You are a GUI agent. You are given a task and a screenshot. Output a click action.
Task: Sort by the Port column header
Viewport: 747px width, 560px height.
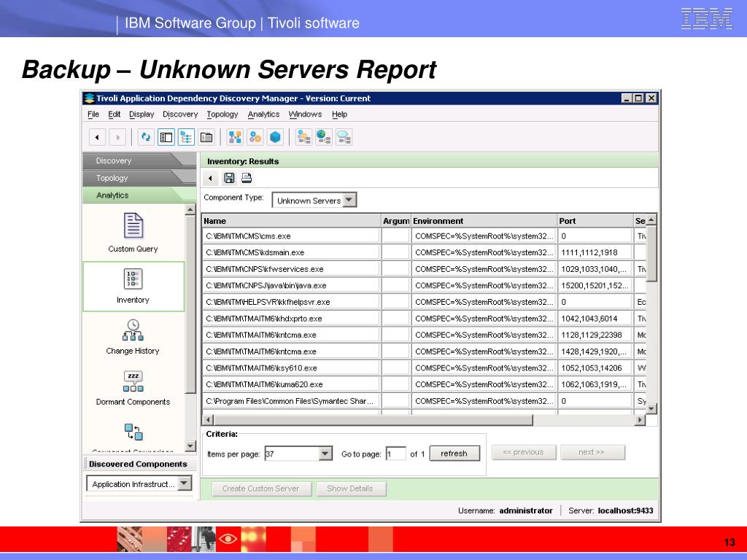click(x=595, y=221)
